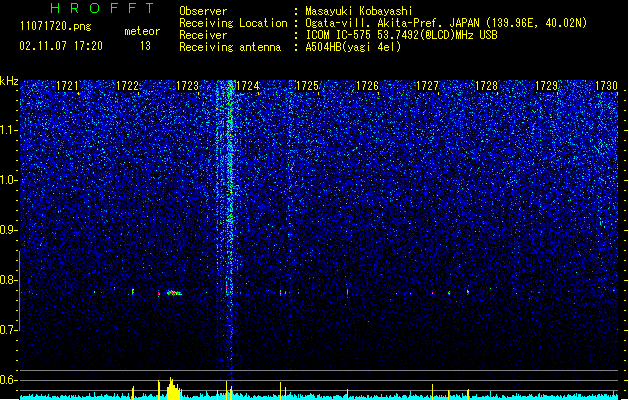Click the A504HB(yagi 4el) antenna text
Image resolution: width=629 pixels, height=400 pixels.
[x=353, y=47]
